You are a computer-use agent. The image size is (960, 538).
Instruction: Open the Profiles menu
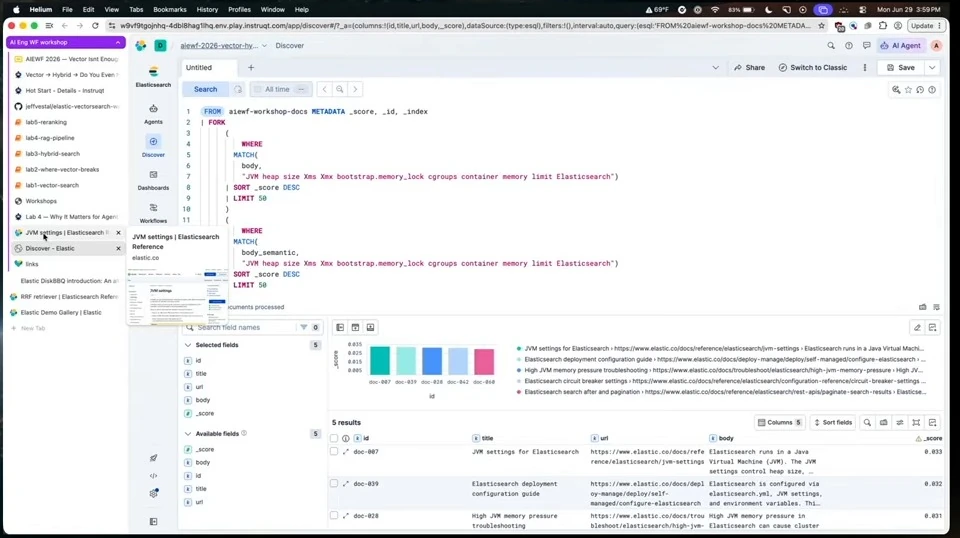coord(239,10)
